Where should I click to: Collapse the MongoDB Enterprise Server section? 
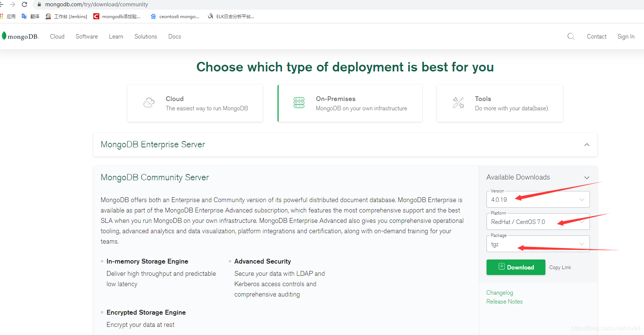coord(587,145)
